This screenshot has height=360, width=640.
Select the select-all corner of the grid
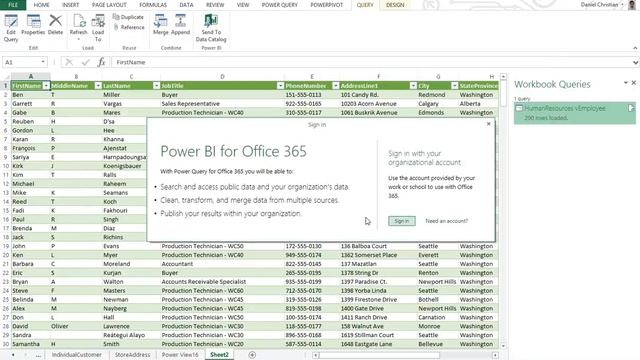6,76
